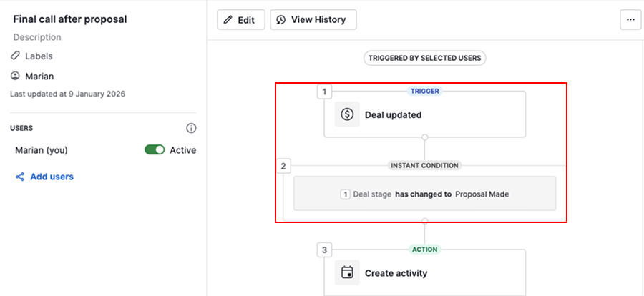Open the three-dots more options menu
The image size is (644, 296).
pos(630,20)
